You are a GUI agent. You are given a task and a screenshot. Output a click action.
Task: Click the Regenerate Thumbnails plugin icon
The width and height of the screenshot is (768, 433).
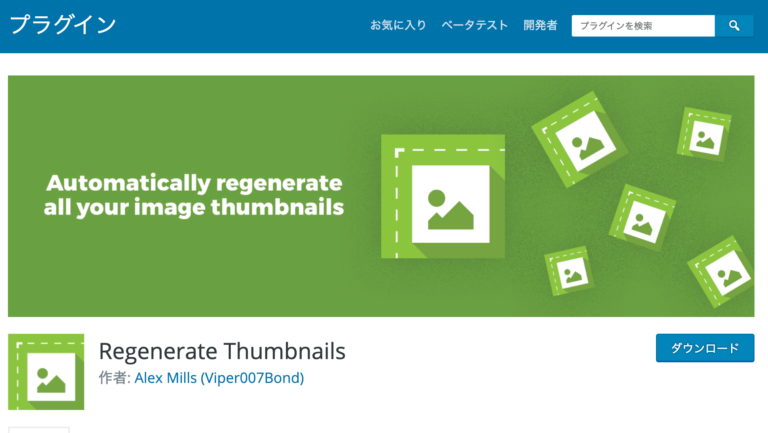click(46, 372)
